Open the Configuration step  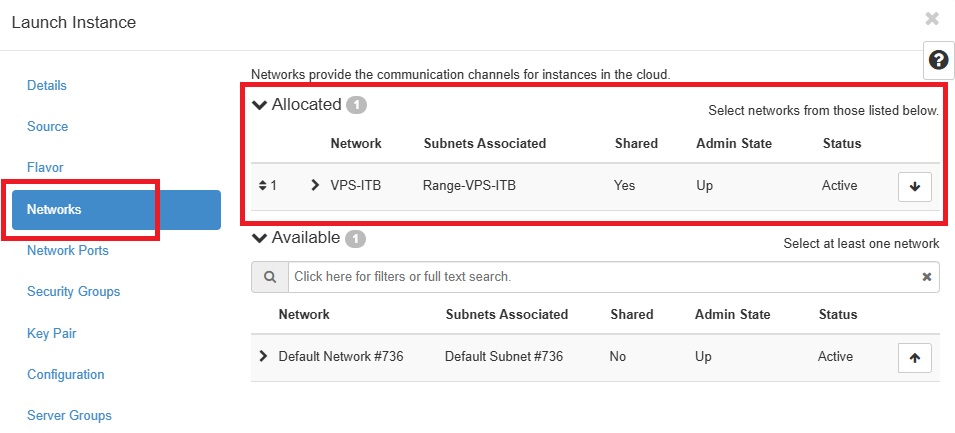66,374
